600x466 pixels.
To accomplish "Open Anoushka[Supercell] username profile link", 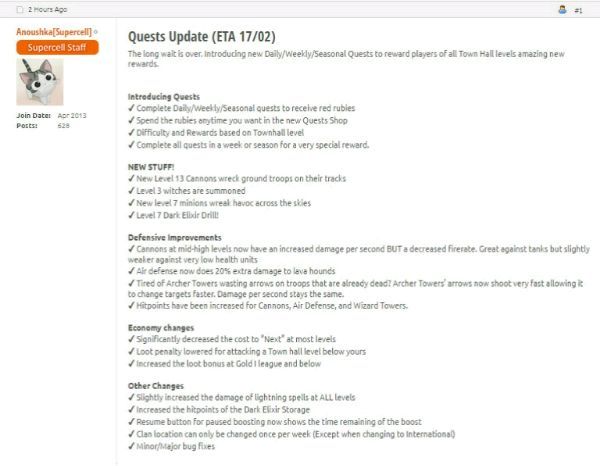I will (54, 32).
